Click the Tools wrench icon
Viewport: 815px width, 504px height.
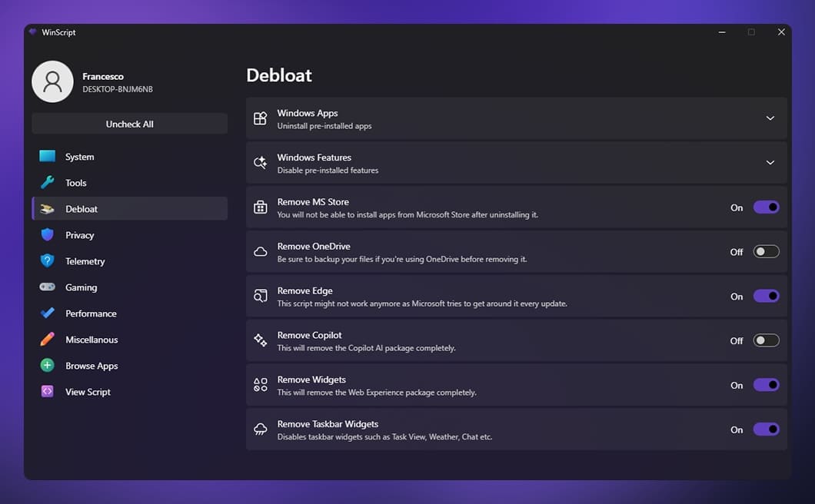click(48, 182)
